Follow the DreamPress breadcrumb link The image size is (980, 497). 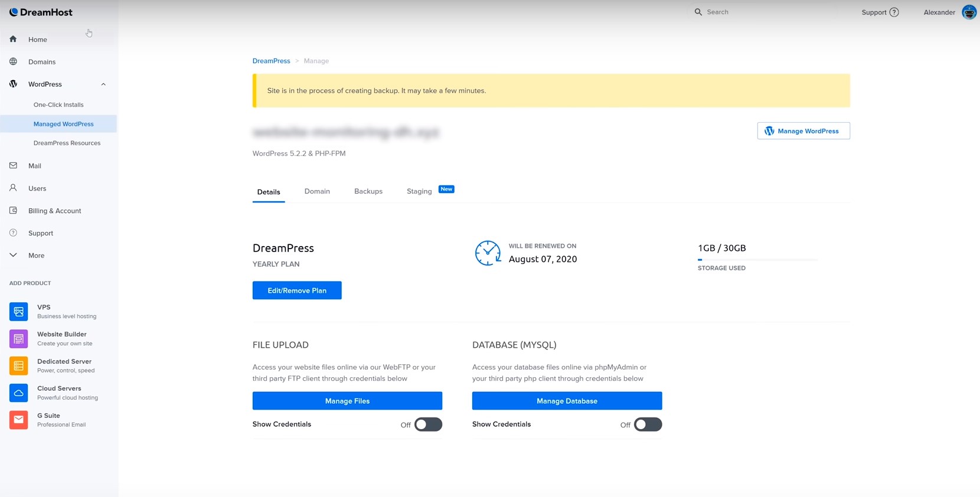point(271,61)
